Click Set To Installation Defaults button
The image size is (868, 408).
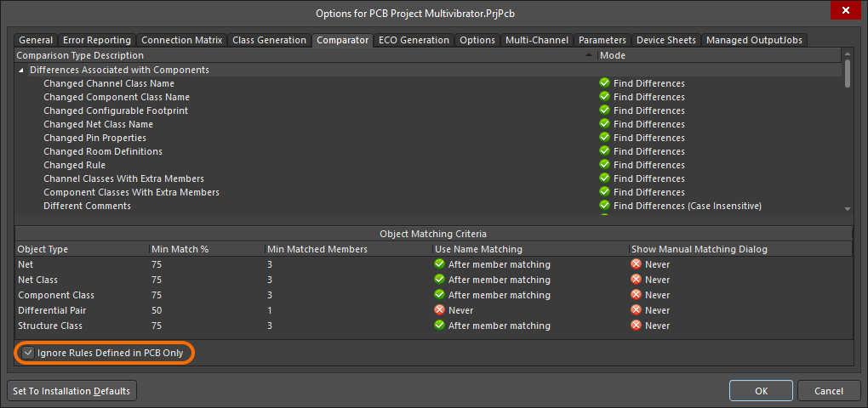point(71,391)
